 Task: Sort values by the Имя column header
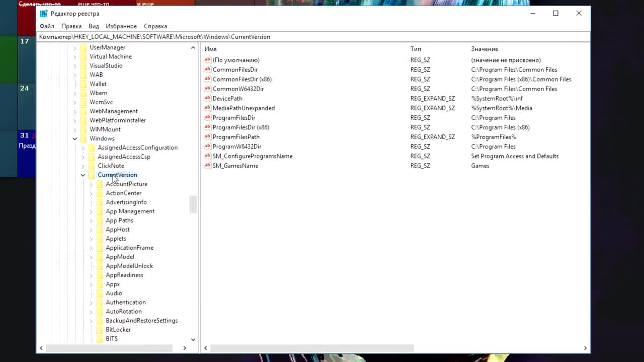tap(210, 49)
